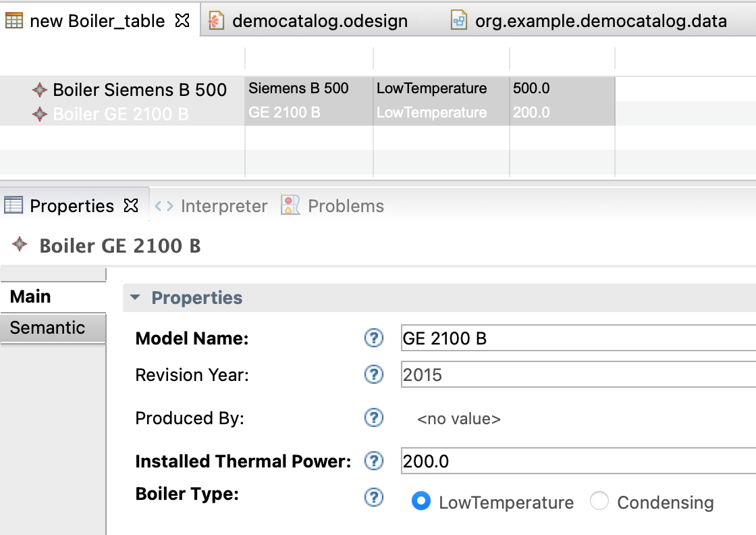Close the new Boiler_table editor tab
756x535 pixels.
[x=182, y=20]
